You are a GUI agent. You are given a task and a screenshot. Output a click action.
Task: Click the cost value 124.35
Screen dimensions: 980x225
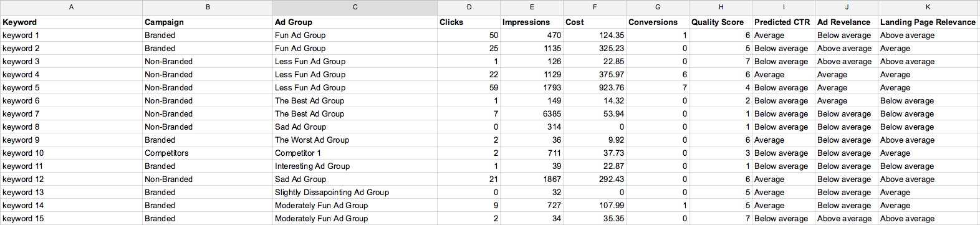595,35
